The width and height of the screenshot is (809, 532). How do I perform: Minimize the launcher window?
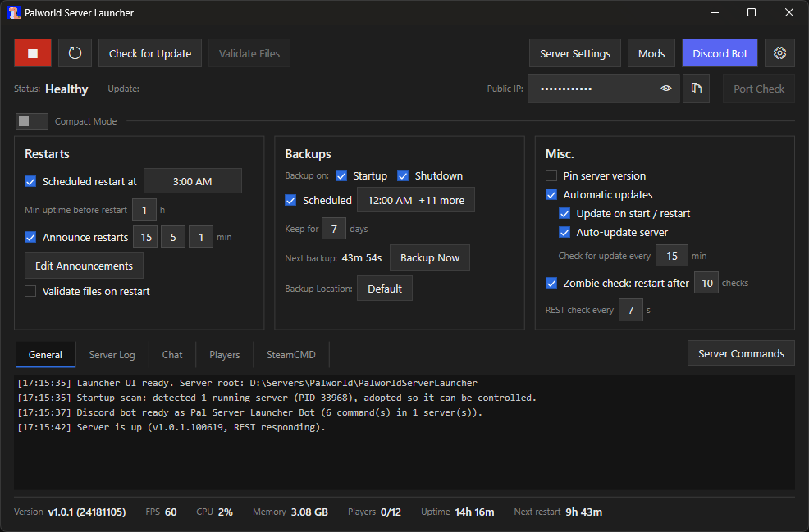click(715, 12)
